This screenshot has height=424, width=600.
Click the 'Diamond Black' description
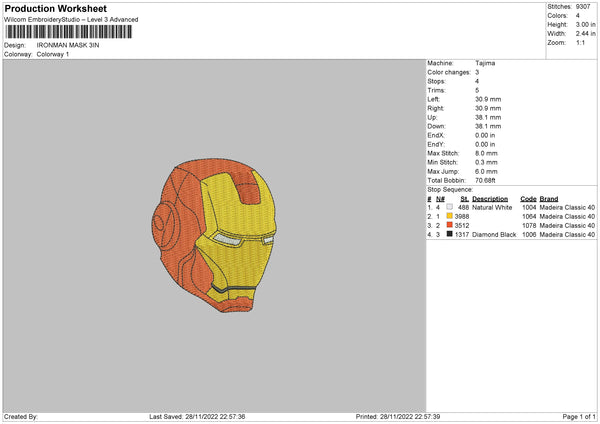tap(494, 235)
